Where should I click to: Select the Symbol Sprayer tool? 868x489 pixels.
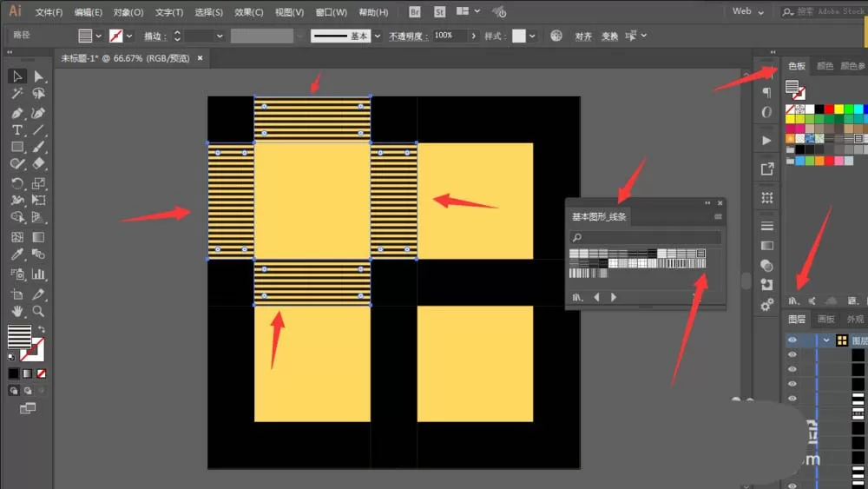pyautogui.click(x=17, y=274)
